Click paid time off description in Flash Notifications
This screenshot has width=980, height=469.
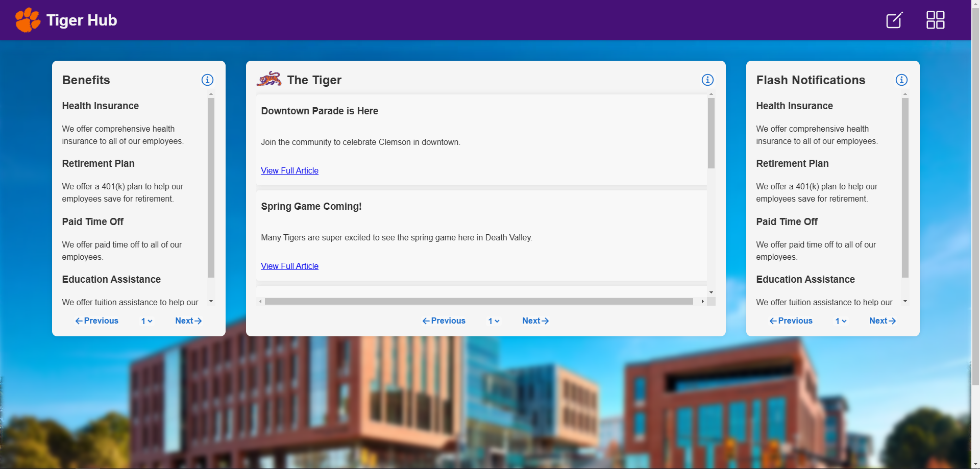816,251
